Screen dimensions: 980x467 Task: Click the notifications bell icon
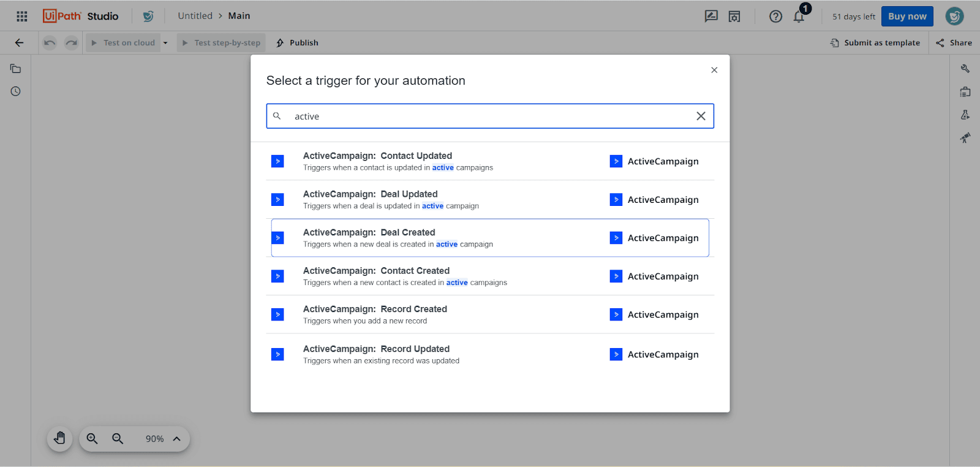point(799,17)
